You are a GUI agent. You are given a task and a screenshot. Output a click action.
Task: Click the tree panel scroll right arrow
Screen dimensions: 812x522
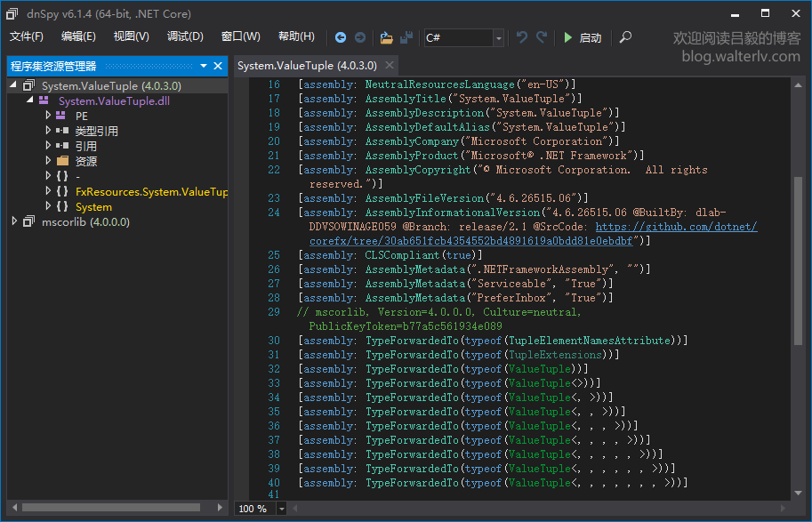click(220, 508)
